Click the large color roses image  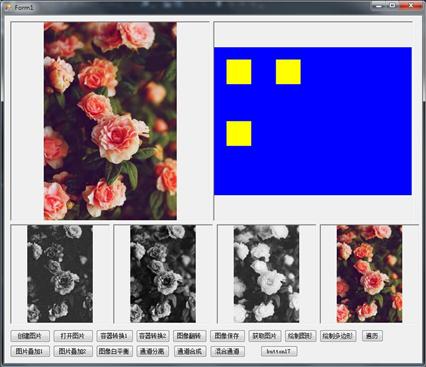[110, 121]
